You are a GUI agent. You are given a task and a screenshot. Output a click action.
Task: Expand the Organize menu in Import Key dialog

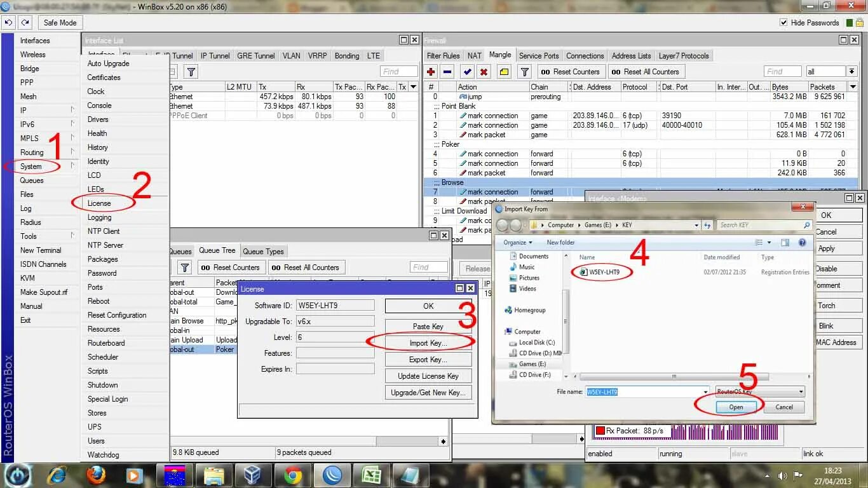(x=519, y=243)
